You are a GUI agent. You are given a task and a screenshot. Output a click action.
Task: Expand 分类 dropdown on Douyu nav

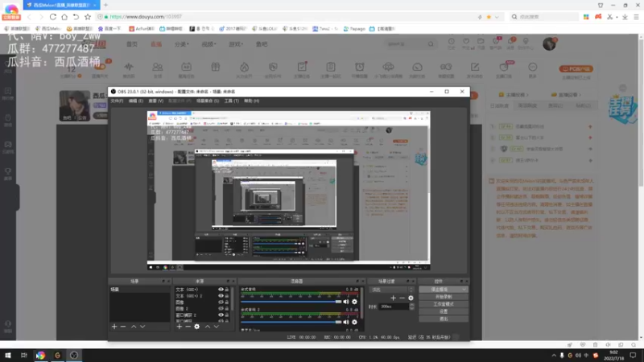pyautogui.click(x=180, y=44)
